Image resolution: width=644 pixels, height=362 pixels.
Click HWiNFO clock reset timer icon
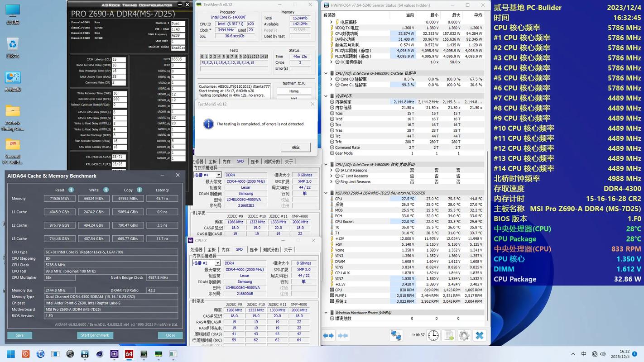[433, 335]
